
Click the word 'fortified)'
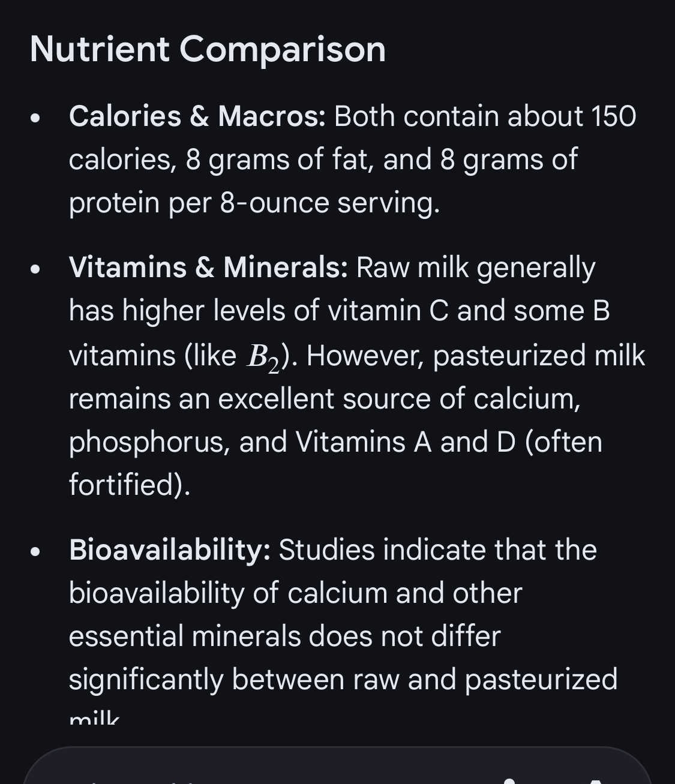[x=130, y=484]
